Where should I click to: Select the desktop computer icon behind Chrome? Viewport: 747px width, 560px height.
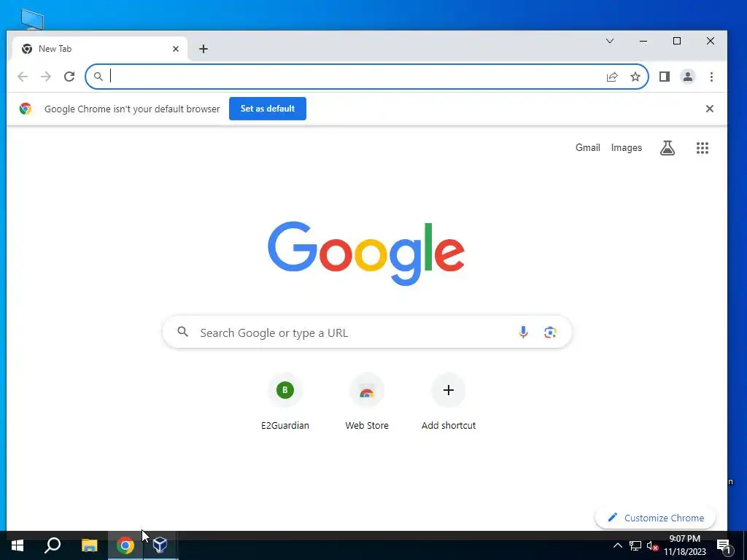click(32, 19)
